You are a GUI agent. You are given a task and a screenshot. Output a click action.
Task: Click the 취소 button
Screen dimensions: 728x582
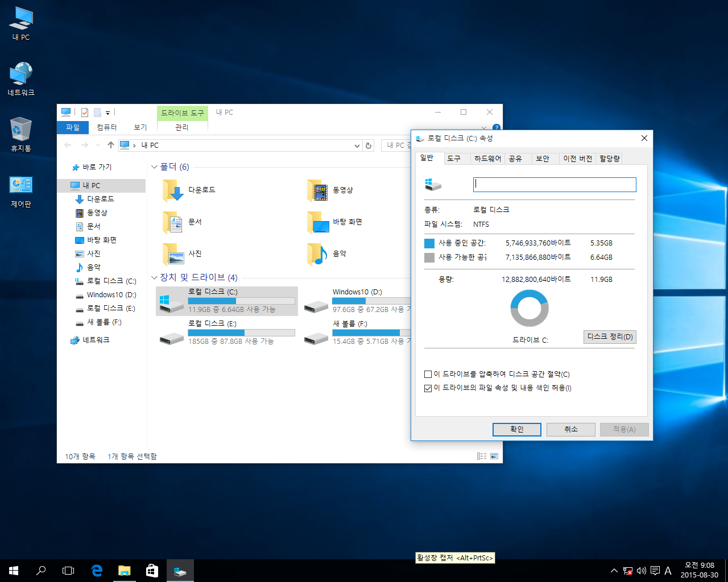571,430
